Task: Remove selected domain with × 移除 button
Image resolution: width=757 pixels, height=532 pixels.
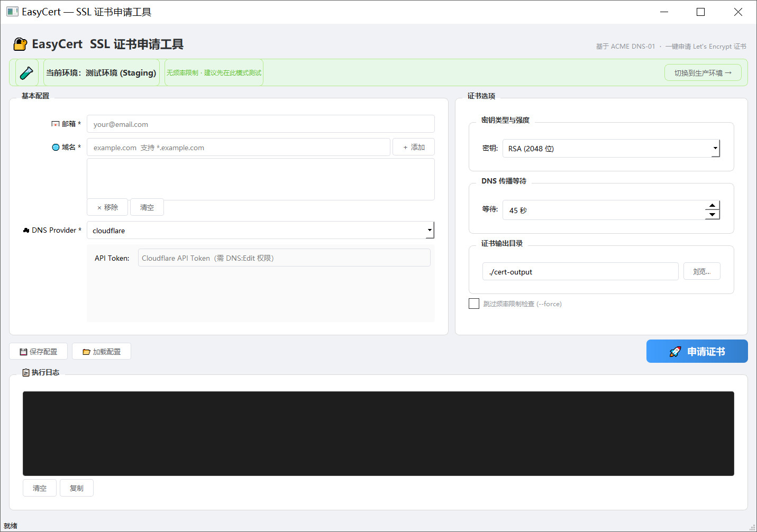Action: pos(107,207)
